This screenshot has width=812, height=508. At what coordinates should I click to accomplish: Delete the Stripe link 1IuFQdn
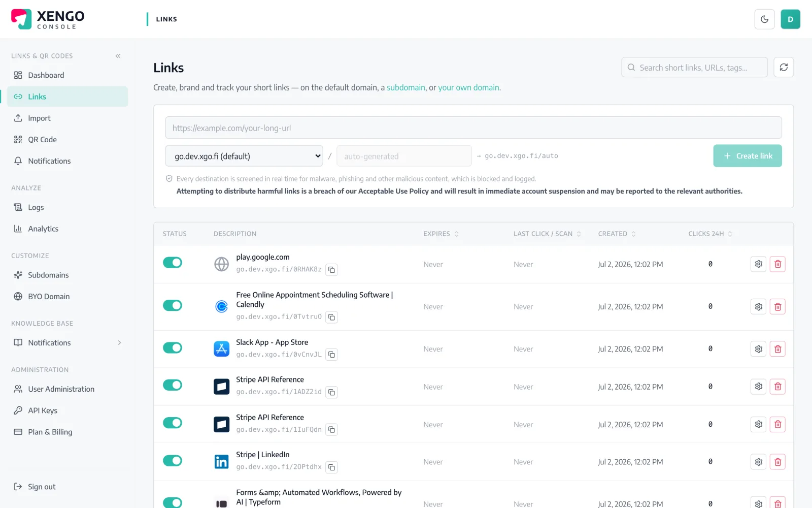[777, 424]
